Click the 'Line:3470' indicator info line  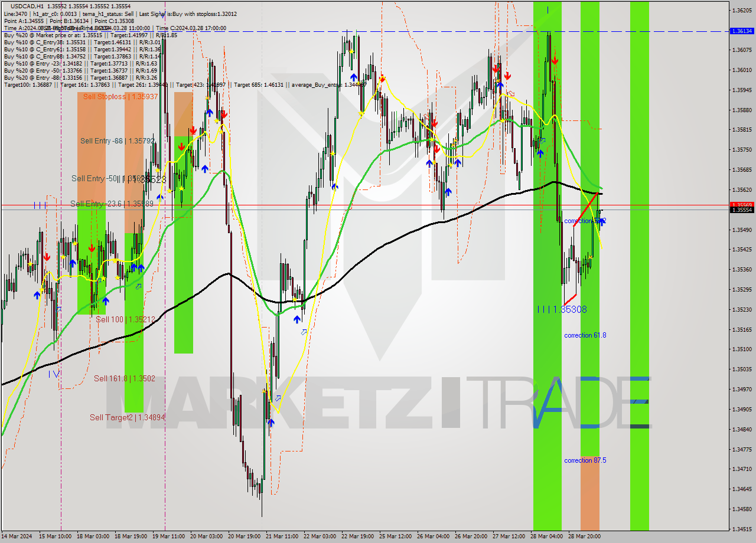tap(120, 14)
